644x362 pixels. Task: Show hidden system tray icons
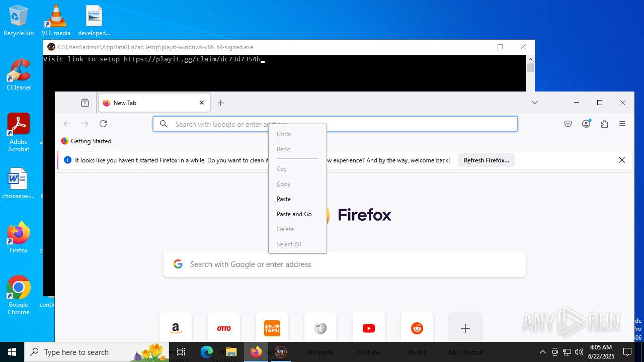click(x=542, y=352)
